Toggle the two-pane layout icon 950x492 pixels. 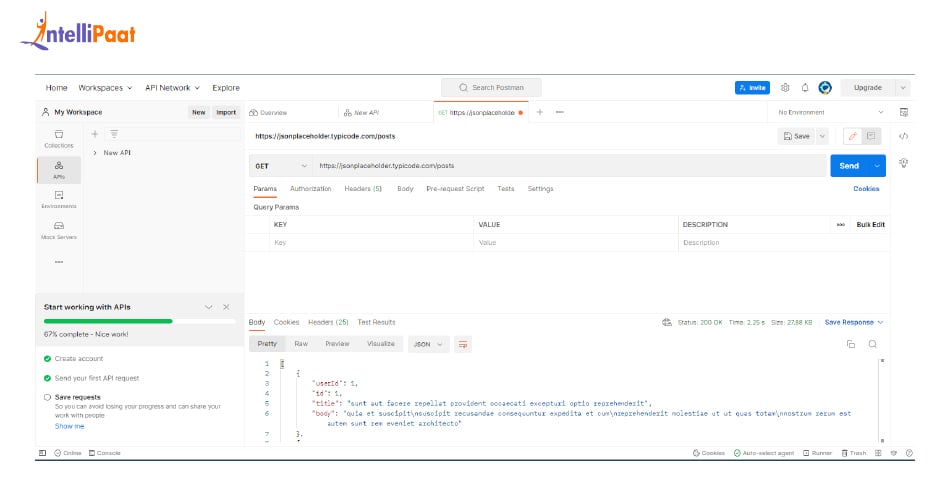click(878, 453)
